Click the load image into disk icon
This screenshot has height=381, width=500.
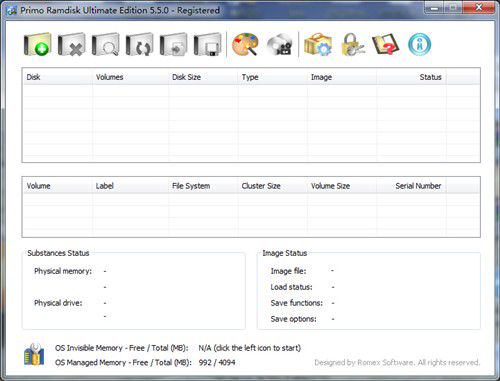pos(173,44)
